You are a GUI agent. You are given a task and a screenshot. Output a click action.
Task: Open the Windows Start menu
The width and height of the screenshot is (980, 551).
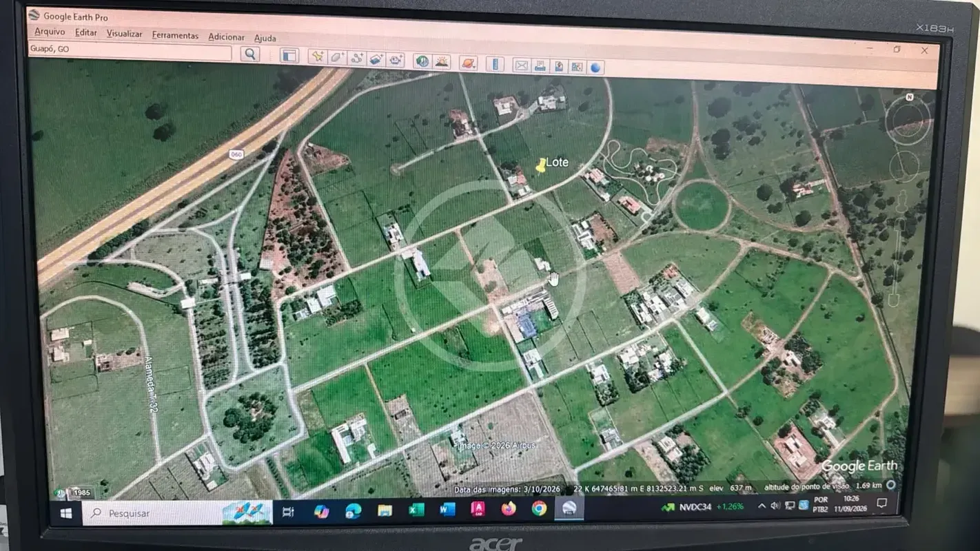pyautogui.click(x=66, y=513)
